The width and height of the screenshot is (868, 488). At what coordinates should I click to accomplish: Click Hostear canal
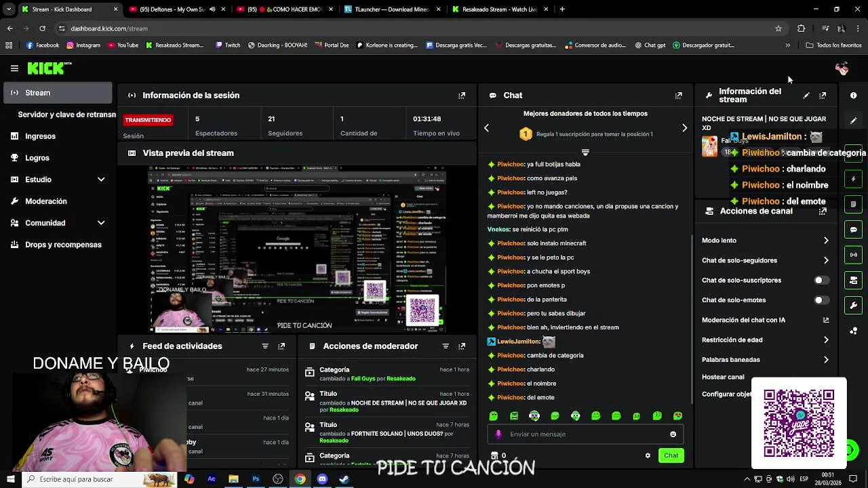[723, 377]
